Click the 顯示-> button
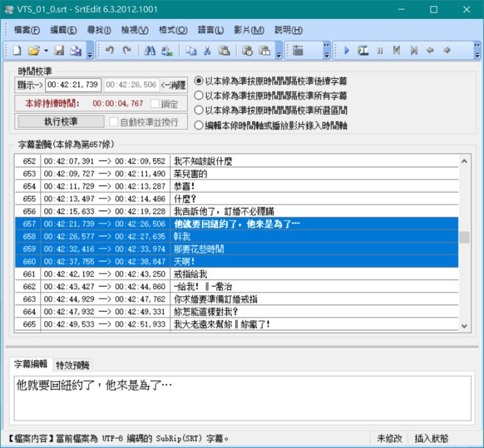Screen dimensions: 484x448 (x=30, y=85)
